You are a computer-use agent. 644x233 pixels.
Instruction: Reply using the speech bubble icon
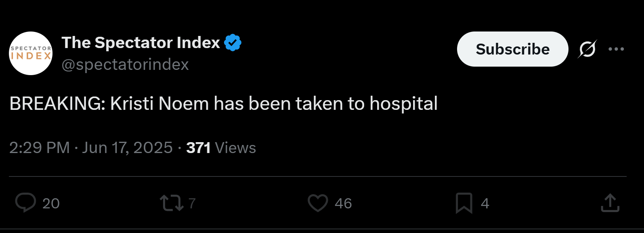pyautogui.click(x=25, y=203)
